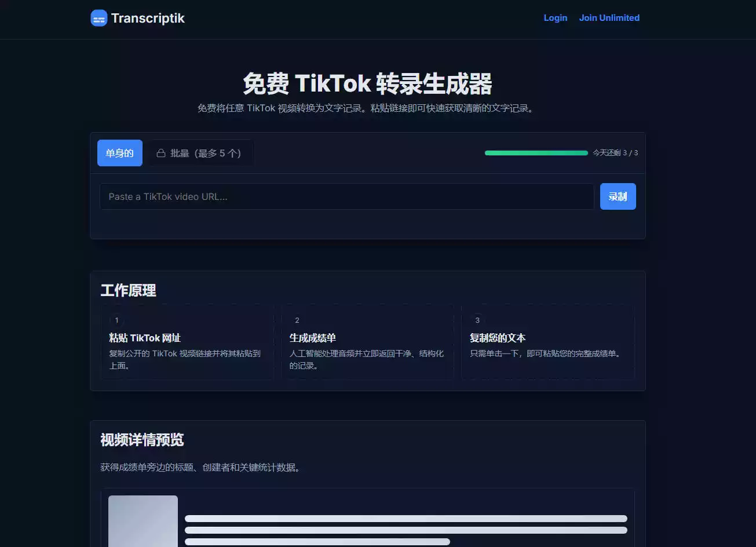Click the Transcriptik logo icon

[99, 18]
